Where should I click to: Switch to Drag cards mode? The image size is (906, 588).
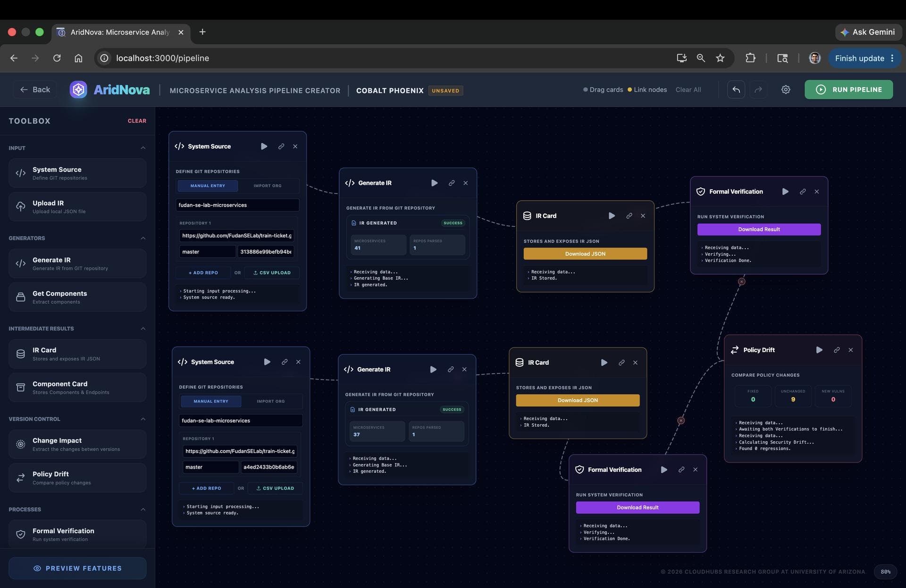click(603, 90)
